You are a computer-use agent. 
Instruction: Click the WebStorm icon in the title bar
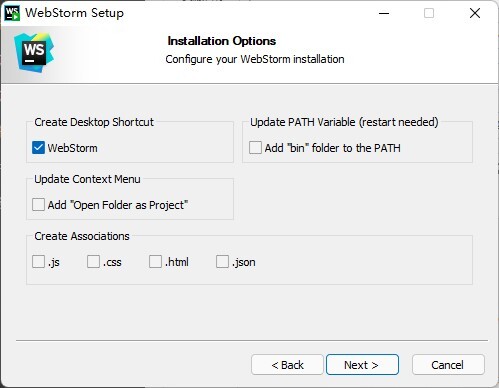[x=12, y=13]
